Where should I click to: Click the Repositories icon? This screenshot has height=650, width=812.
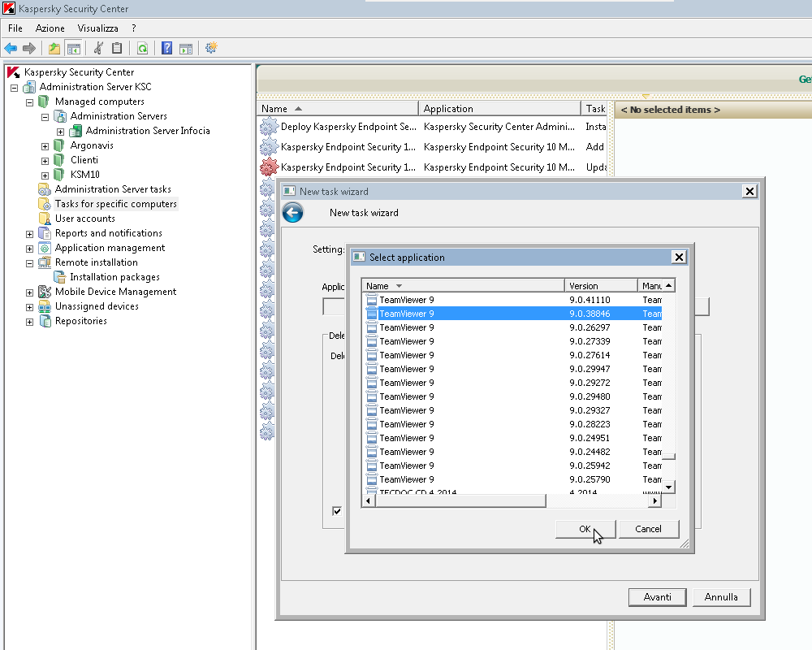pyautogui.click(x=45, y=321)
